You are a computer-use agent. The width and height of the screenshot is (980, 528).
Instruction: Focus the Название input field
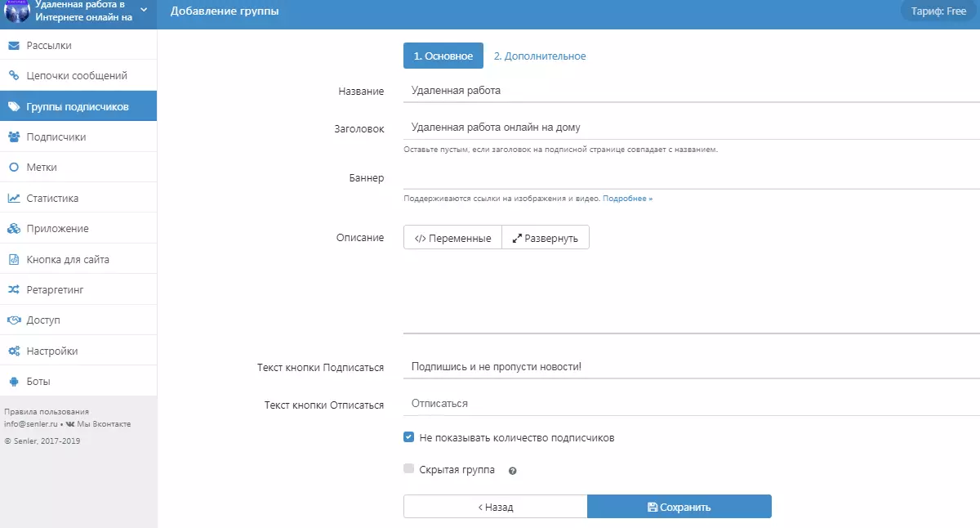click(692, 91)
